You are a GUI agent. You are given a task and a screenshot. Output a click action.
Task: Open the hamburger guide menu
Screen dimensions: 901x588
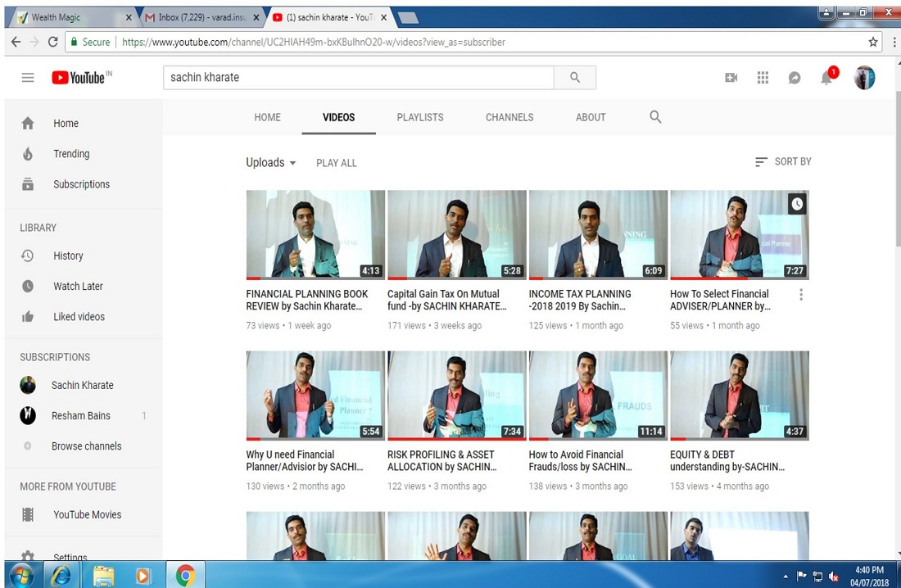pyautogui.click(x=28, y=78)
